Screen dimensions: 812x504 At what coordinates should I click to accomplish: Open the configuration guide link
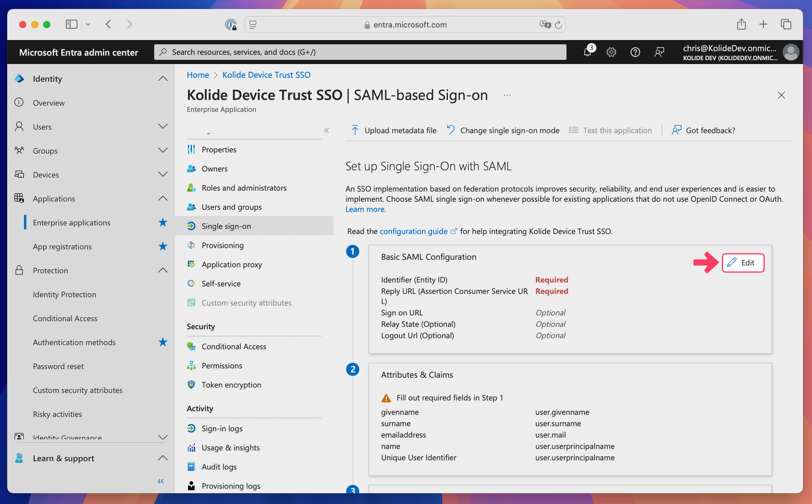tap(413, 231)
